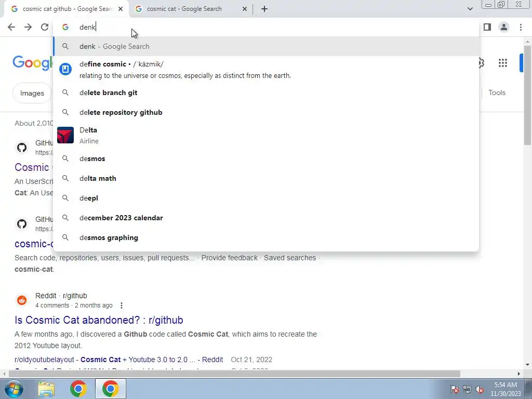Click second GitHub result favicon
The image size is (532, 399).
click(22, 224)
